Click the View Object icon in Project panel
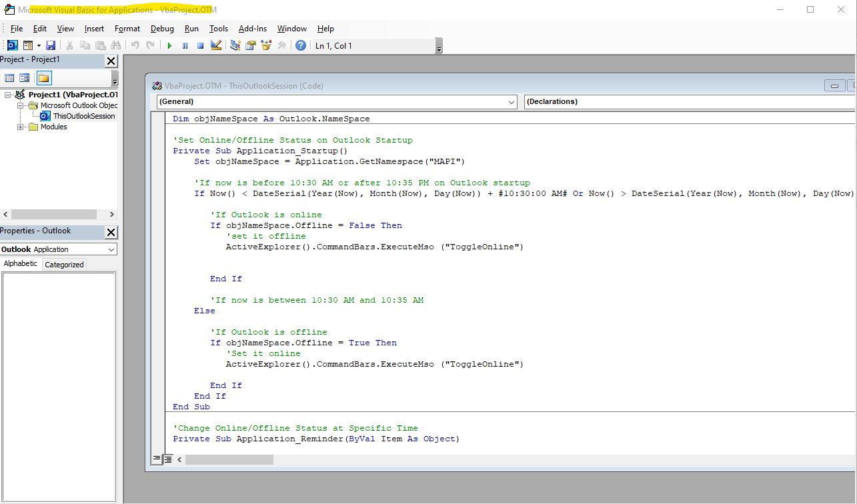This screenshot has height=504, width=857. (x=25, y=78)
